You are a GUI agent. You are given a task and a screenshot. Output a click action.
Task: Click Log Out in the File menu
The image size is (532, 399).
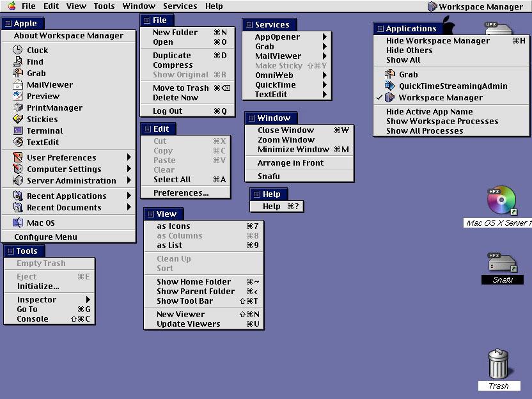point(187,111)
